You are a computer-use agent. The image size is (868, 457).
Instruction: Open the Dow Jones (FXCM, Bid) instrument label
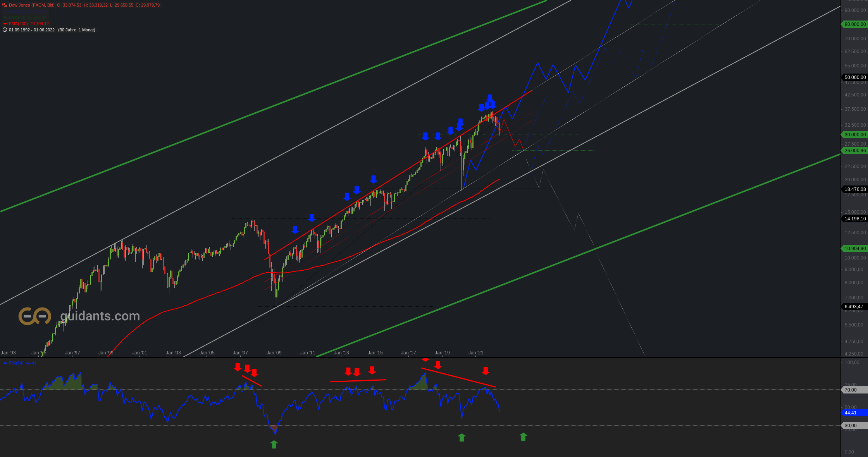coord(32,5)
